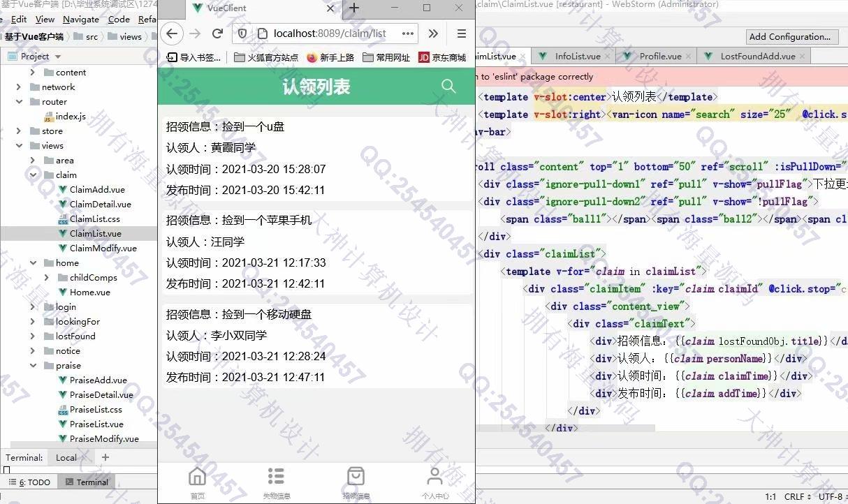Go back in the Firefox browser
848x504 pixels.
(172, 34)
